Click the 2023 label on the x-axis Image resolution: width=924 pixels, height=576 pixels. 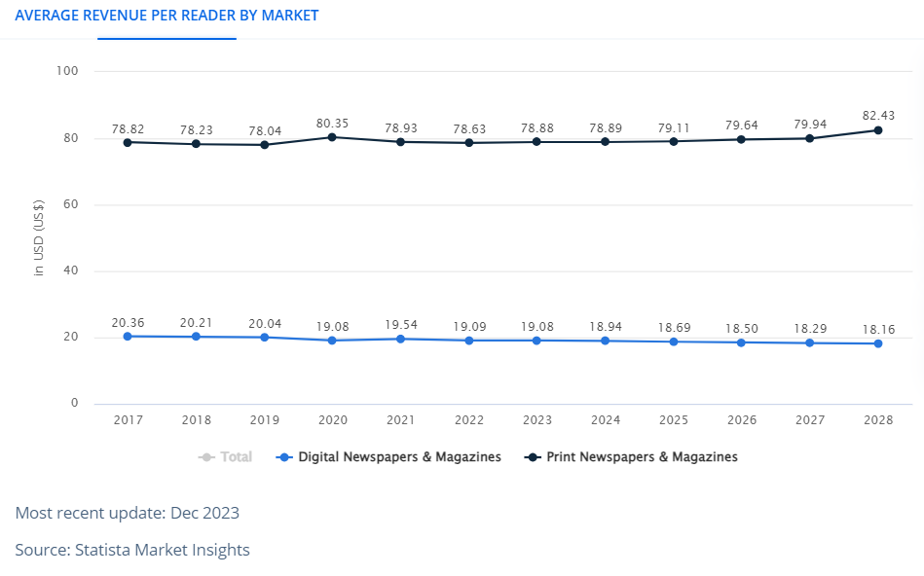pyautogui.click(x=536, y=420)
